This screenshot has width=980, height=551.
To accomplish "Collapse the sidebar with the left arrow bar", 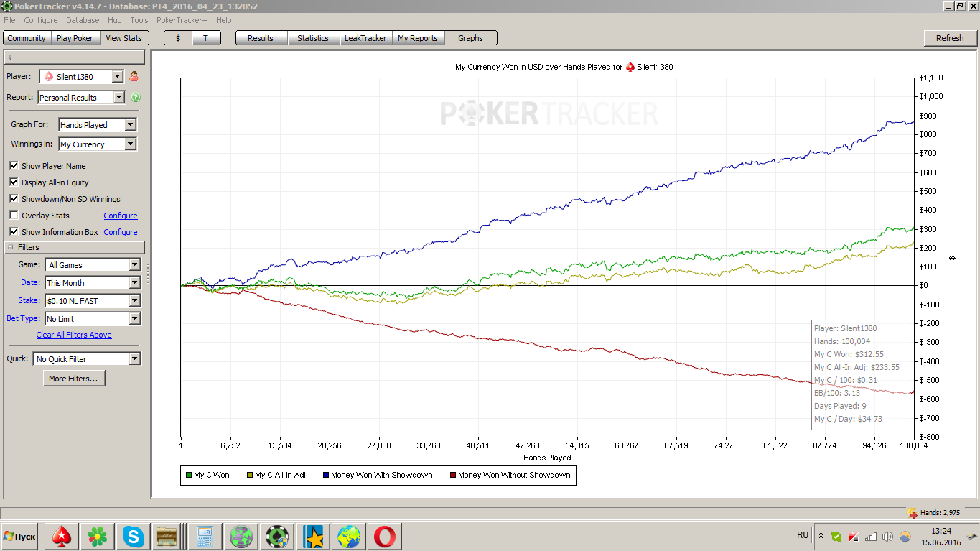I will tap(75, 57).
